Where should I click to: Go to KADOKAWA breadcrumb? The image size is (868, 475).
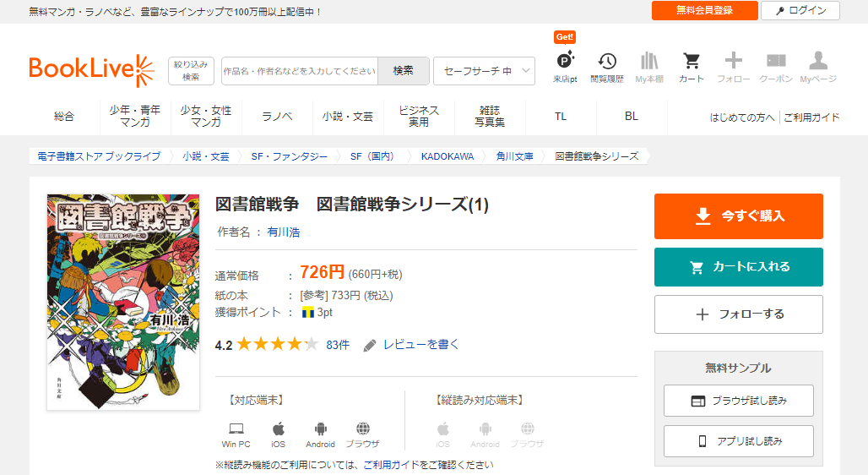(x=448, y=156)
